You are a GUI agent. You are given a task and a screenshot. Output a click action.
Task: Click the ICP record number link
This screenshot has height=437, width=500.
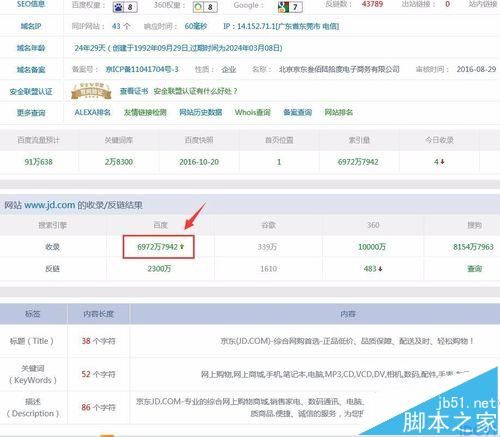tap(142, 69)
